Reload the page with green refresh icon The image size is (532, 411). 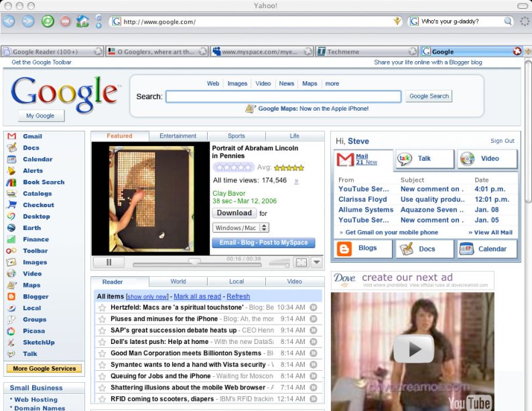coord(48,21)
